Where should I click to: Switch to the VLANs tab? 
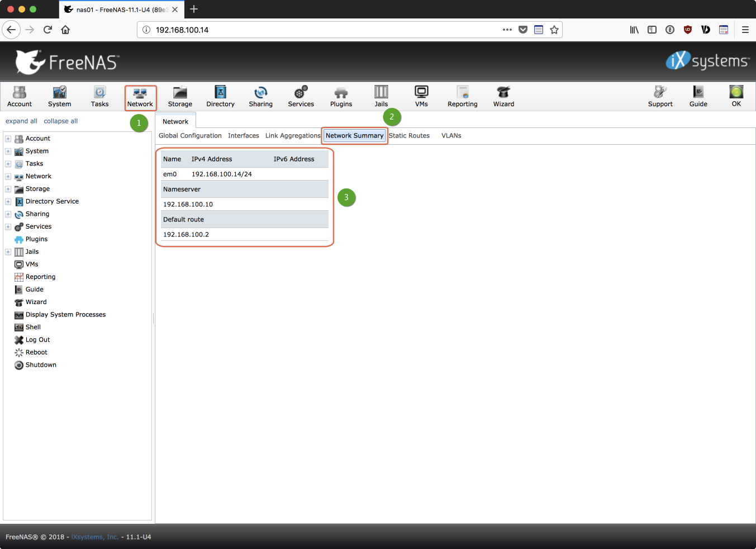point(451,136)
